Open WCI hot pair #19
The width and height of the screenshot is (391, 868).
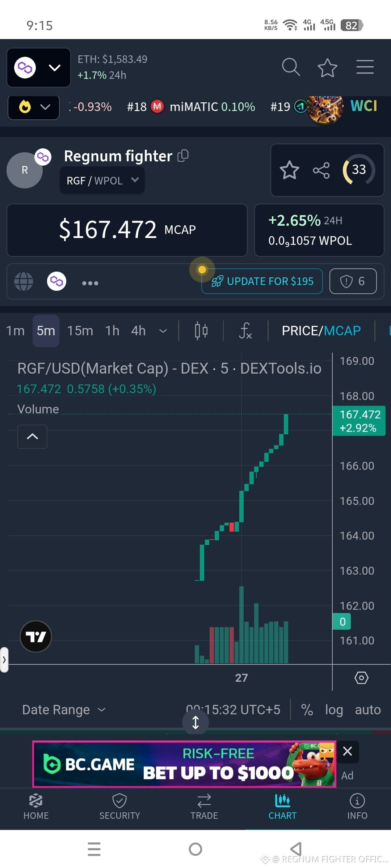pyautogui.click(x=324, y=107)
